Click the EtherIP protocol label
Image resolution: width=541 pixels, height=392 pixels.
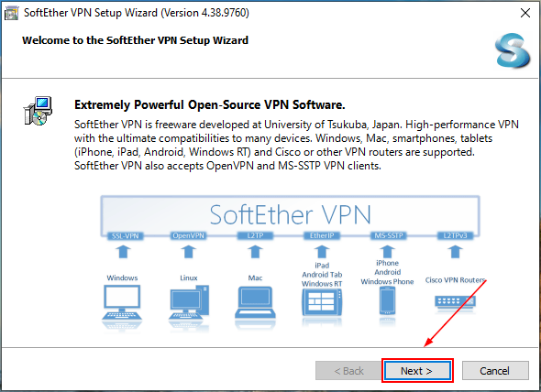322,235
